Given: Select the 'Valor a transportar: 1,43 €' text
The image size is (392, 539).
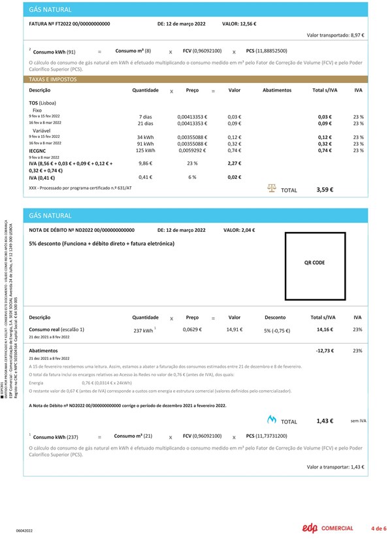Looking at the screenshot, I should [x=335, y=467].
